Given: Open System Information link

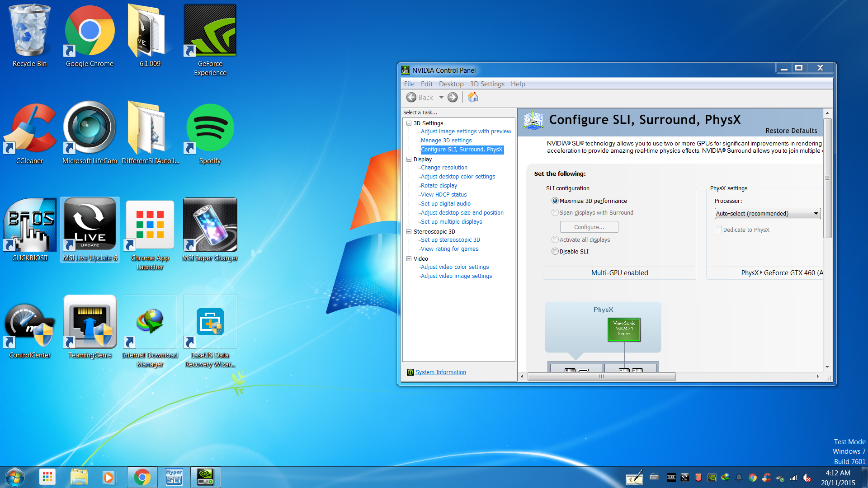Looking at the screenshot, I should tap(441, 372).
